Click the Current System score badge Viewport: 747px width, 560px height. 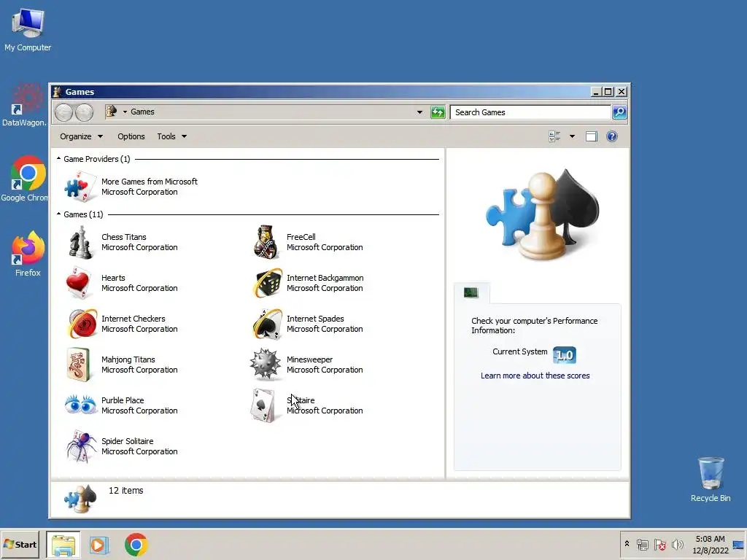pos(565,355)
